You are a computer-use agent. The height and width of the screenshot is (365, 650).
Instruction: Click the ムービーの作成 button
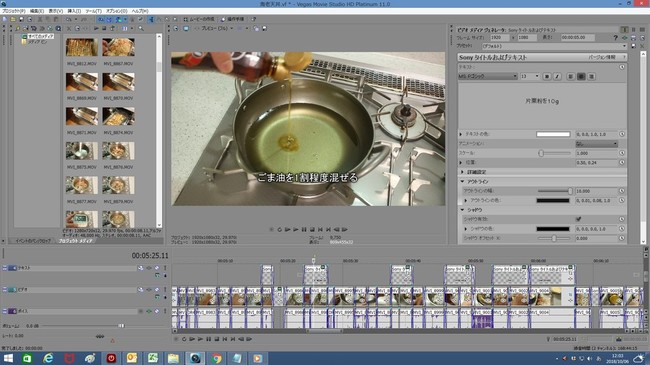click(x=199, y=19)
